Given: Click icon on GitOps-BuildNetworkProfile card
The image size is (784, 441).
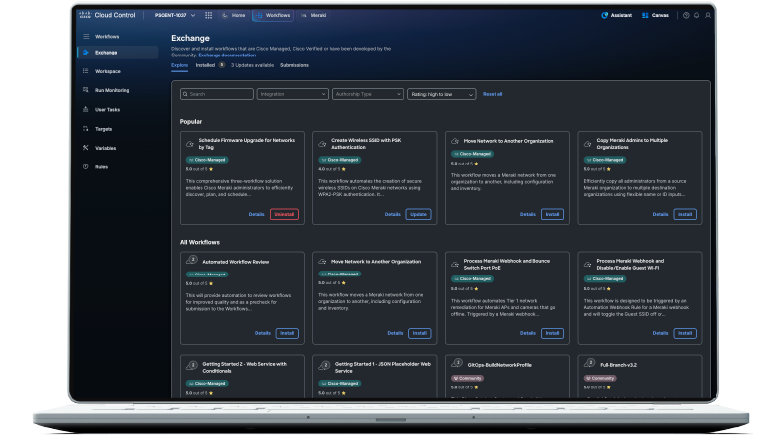Looking at the screenshot, I should (x=457, y=364).
